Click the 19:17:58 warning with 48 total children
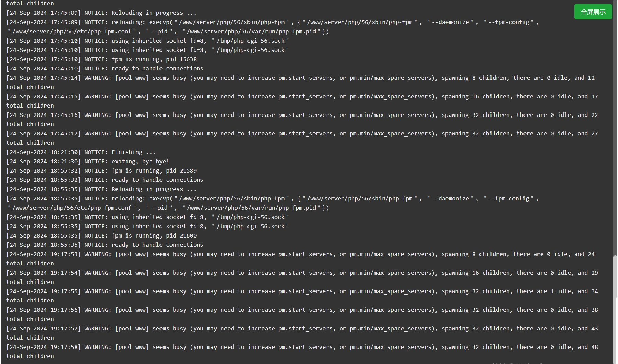This screenshot has height=364, width=618. pos(302,352)
